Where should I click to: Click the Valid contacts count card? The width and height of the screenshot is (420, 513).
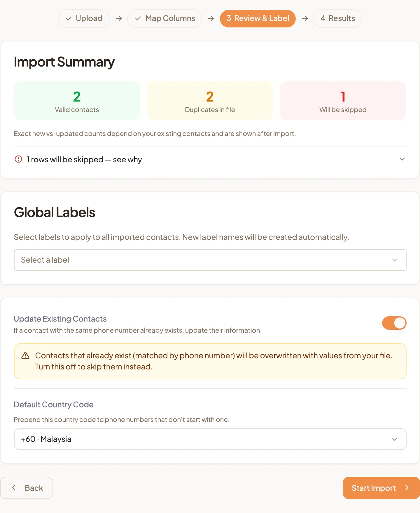[x=77, y=101]
